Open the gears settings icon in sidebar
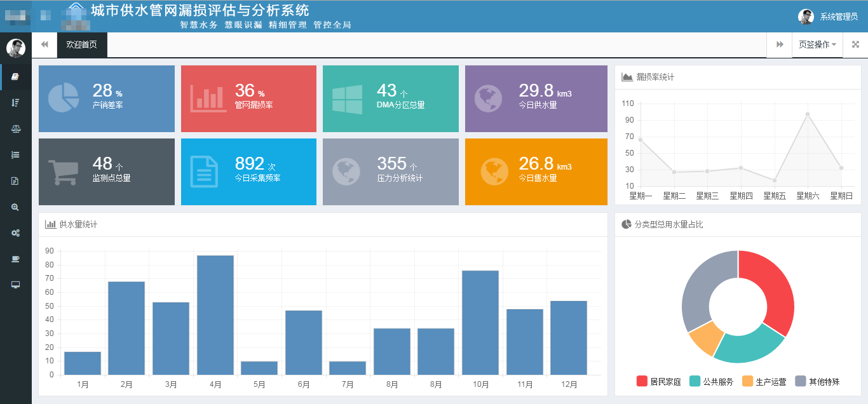Screen dimensions: 868x404 click(16, 233)
